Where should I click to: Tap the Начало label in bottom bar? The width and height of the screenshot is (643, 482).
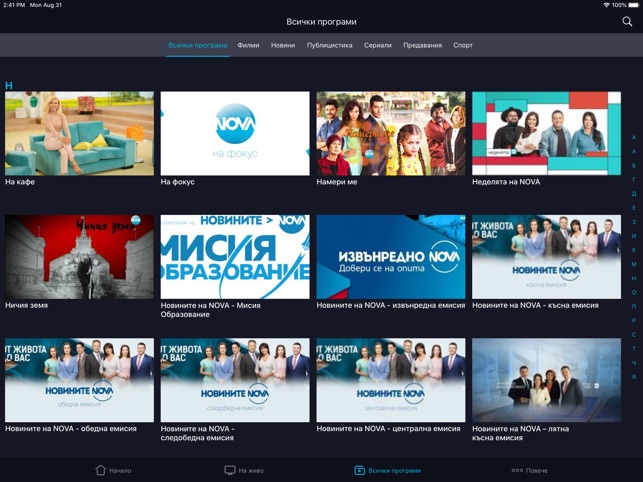point(120,471)
